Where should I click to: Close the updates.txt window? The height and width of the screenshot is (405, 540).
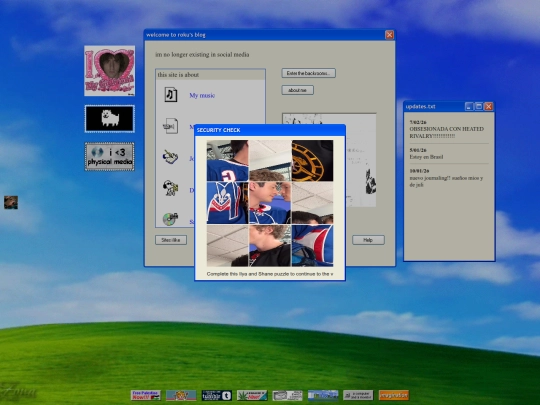[488, 106]
